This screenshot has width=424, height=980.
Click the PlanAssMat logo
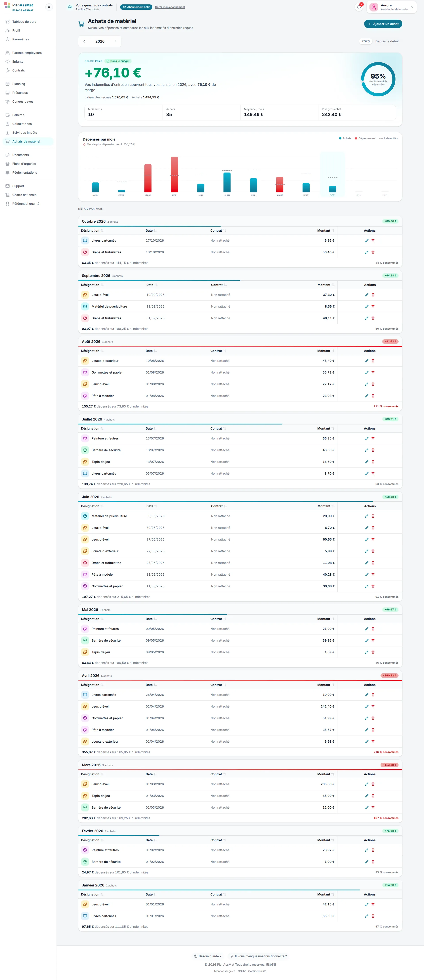19,7
